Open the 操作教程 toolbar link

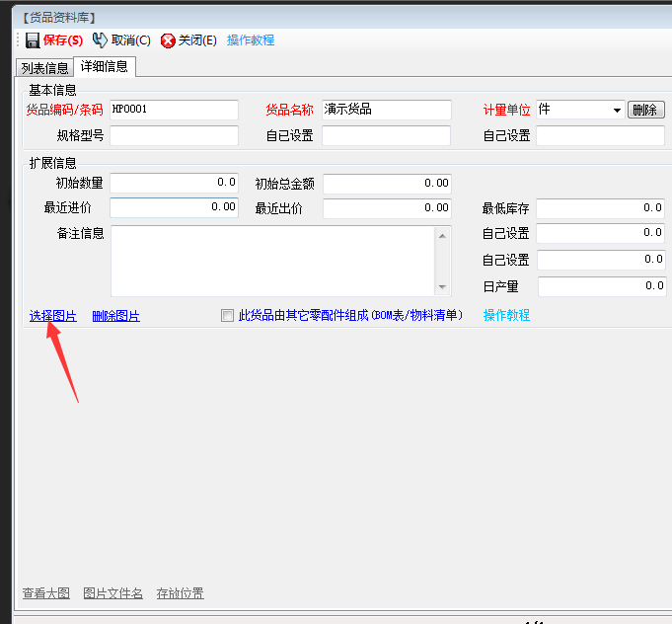tap(251, 40)
